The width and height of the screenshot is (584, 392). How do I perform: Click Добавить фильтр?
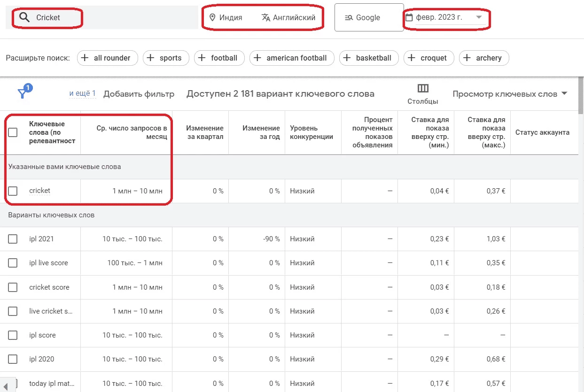139,94
